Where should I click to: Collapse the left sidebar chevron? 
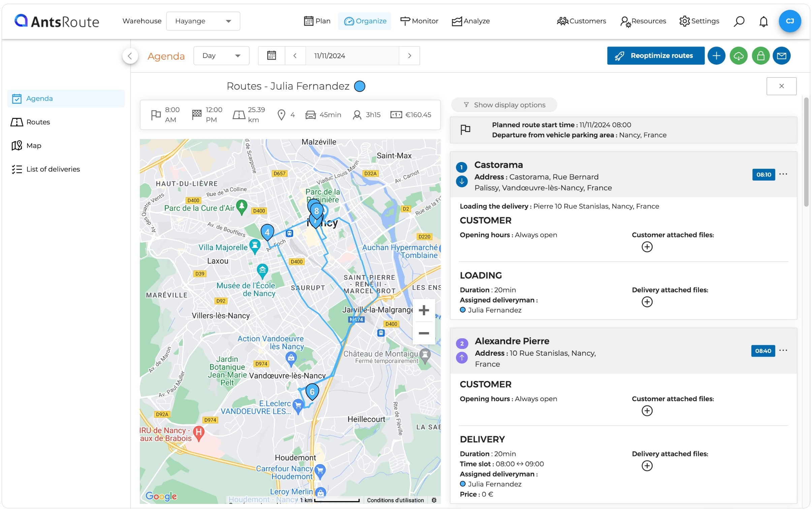(130, 56)
